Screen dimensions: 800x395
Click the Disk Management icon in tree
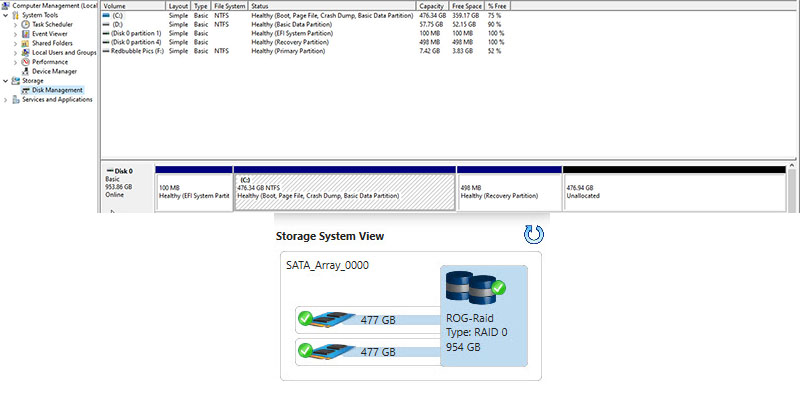pos(26,90)
